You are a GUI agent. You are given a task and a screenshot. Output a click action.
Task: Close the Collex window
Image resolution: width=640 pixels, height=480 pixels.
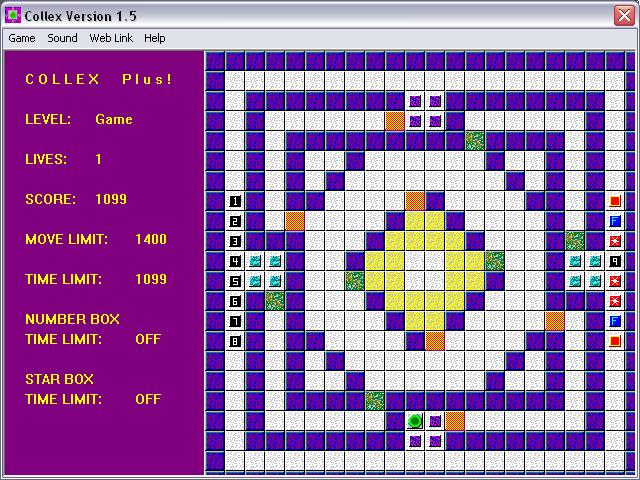point(624,16)
